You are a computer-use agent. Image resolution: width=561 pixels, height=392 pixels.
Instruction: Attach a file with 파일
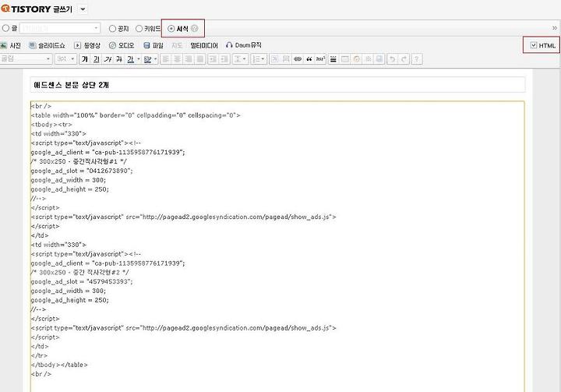click(153, 45)
